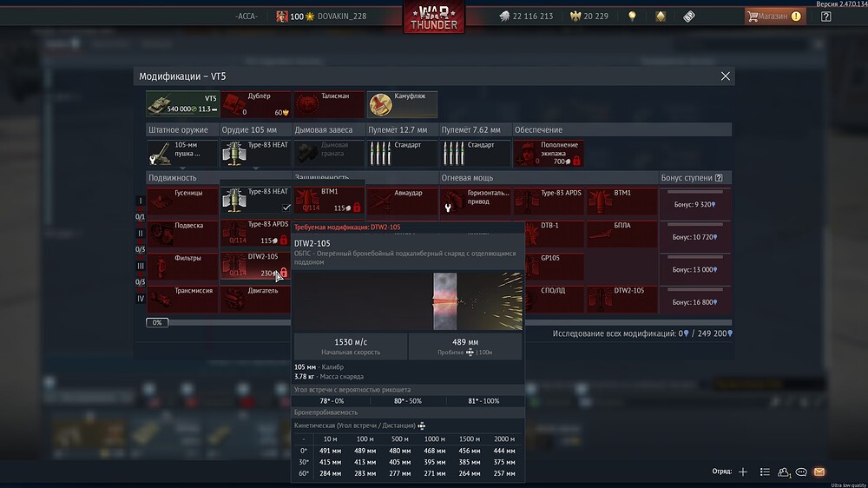Open the chat bubble icon
This screenshot has width=868, height=488.
coord(801,472)
